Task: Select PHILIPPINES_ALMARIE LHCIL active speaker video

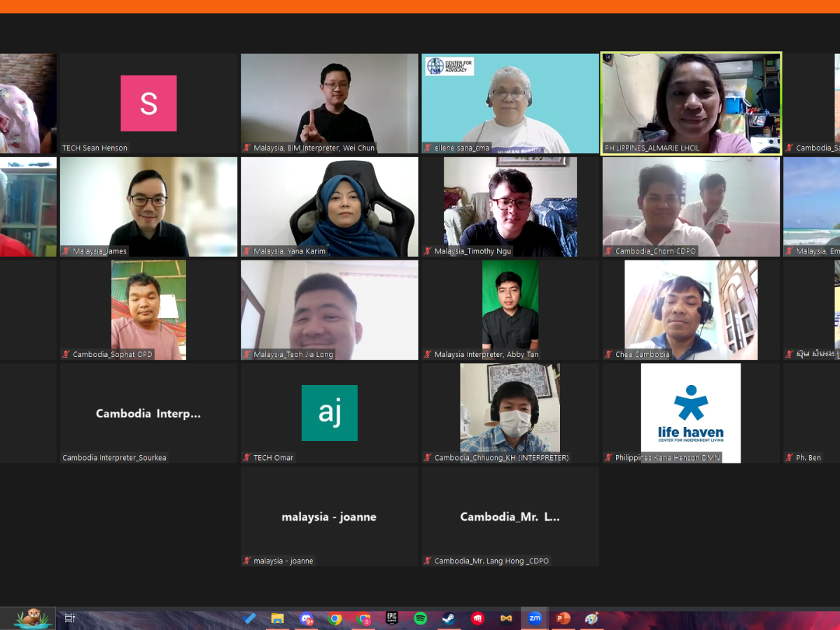Action: pos(691,103)
